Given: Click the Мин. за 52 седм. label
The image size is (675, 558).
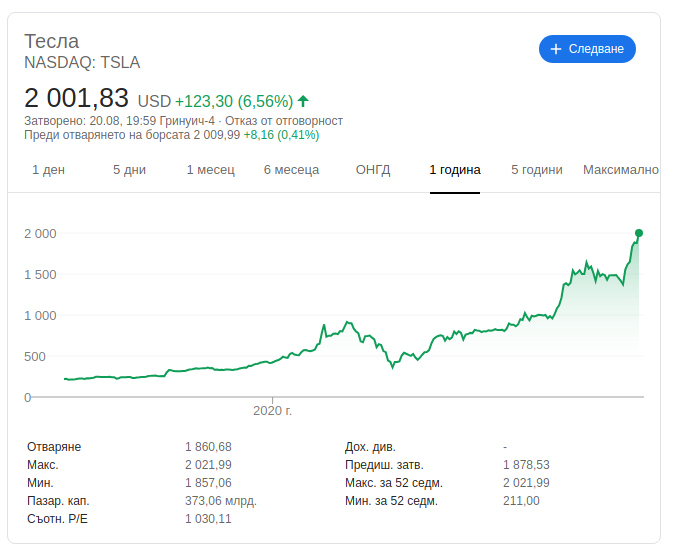Looking at the screenshot, I should click(x=391, y=501).
